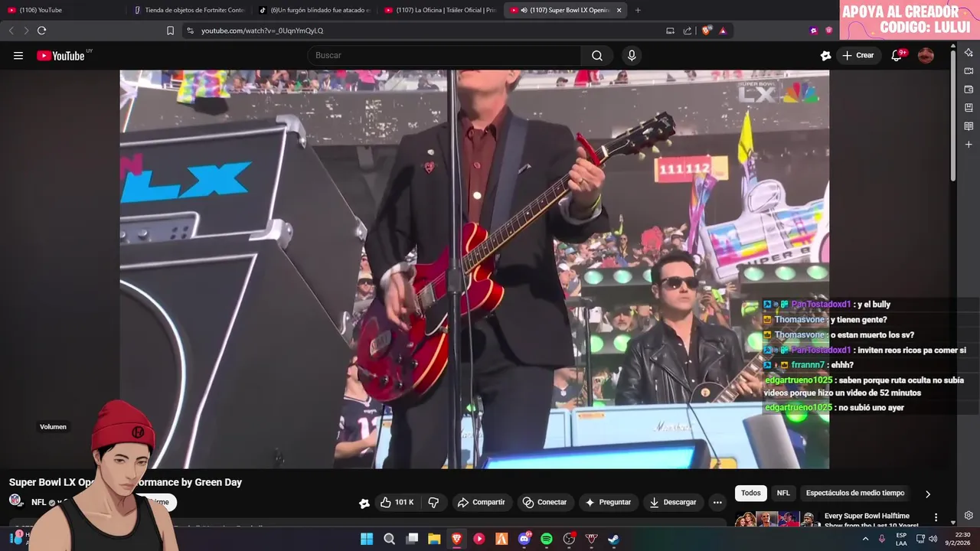Add item with sidebar plus icon

(969, 145)
